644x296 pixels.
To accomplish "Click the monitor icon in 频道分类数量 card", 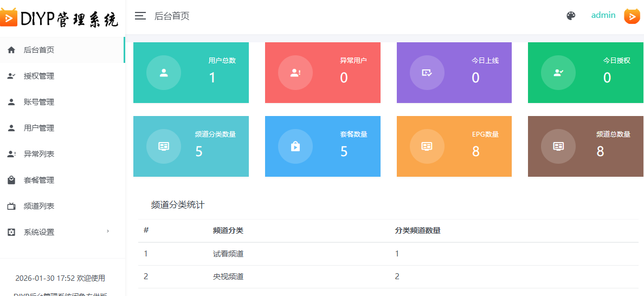I will tap(164, 146).
